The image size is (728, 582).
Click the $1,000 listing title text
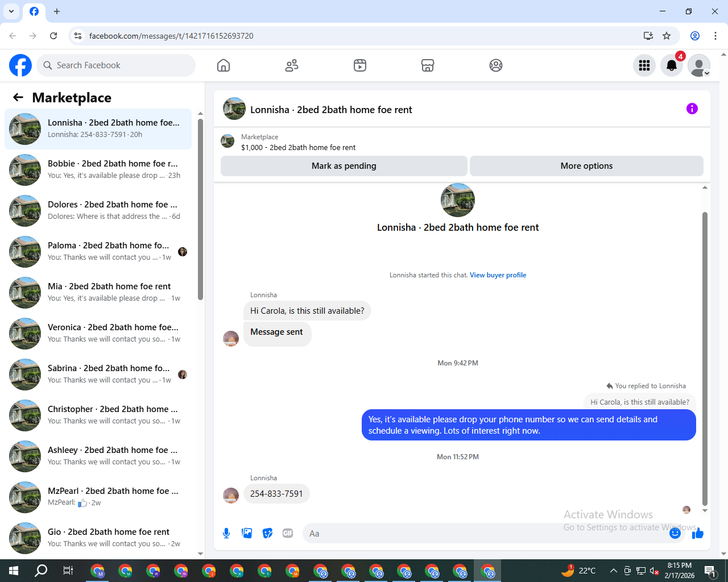(x=298, y=148)
